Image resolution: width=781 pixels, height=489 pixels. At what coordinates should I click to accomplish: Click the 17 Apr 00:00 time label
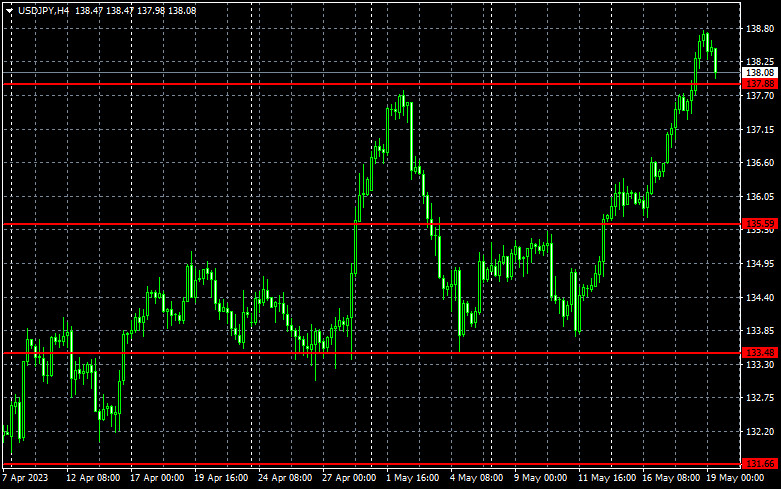156,478
